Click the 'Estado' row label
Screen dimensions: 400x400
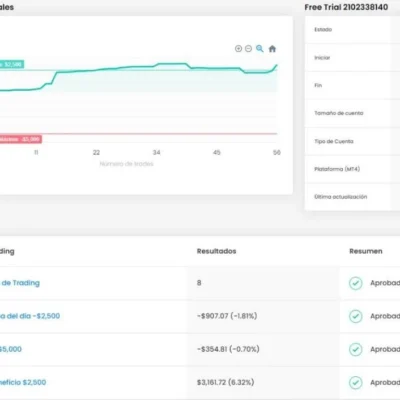[x=323, y=29]
